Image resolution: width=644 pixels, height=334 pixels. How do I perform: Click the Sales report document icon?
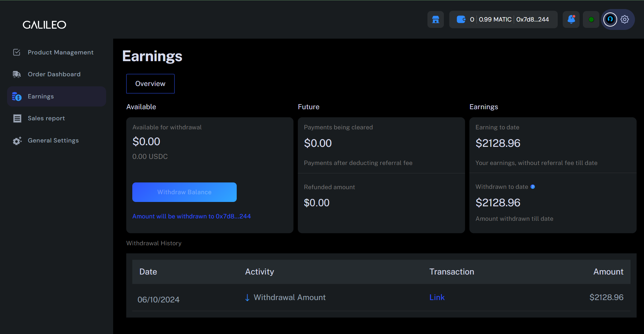click(17, 118)
